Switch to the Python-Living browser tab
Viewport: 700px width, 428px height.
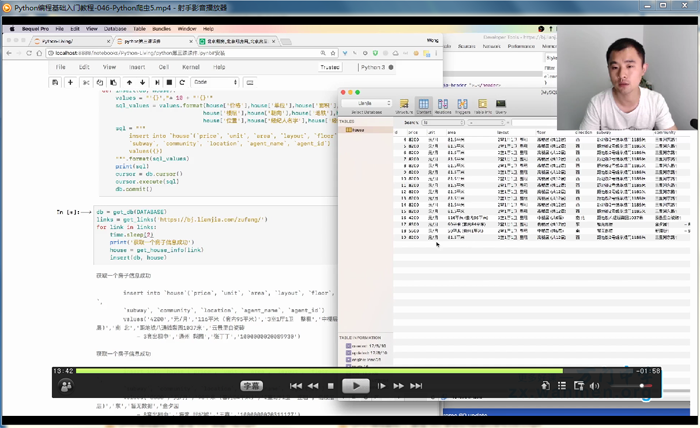(x=71, y=41)
